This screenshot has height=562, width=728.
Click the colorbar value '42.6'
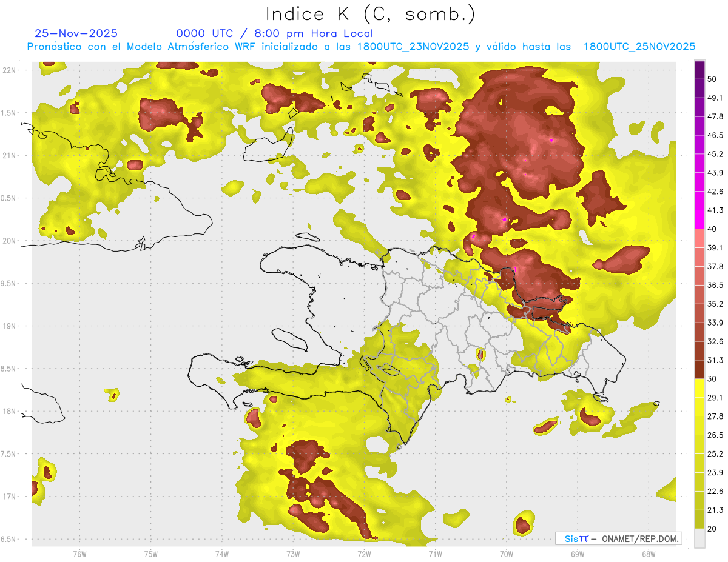(x=715, y=192)
